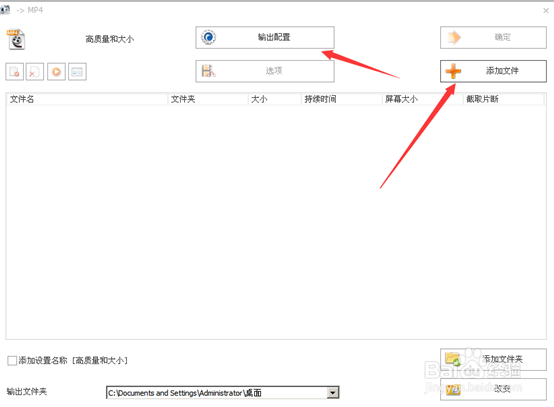Click the 确定 confirm button
Viewport: 554px width, 407px height.
pyautogui.click(x=493, y=37)
